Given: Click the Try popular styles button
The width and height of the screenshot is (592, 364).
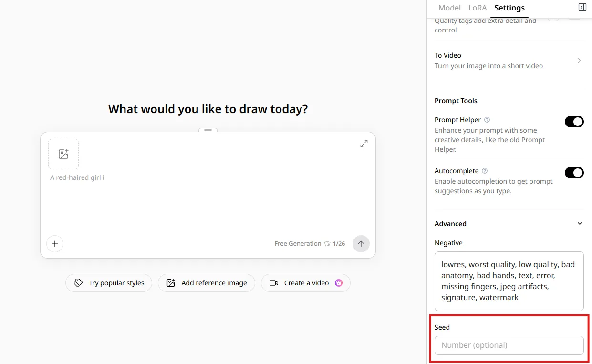Looking at the screenshot, I should click(x=109, y=283).
